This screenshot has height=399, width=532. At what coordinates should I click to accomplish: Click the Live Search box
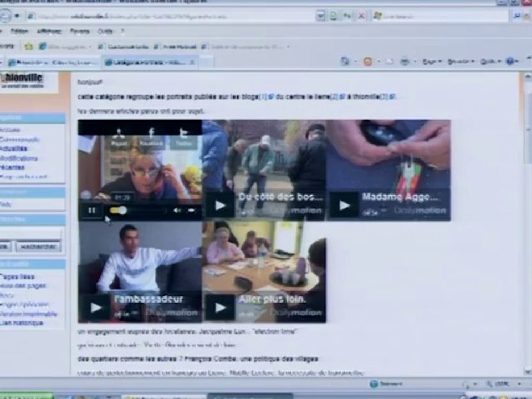(x=441, y=16)
